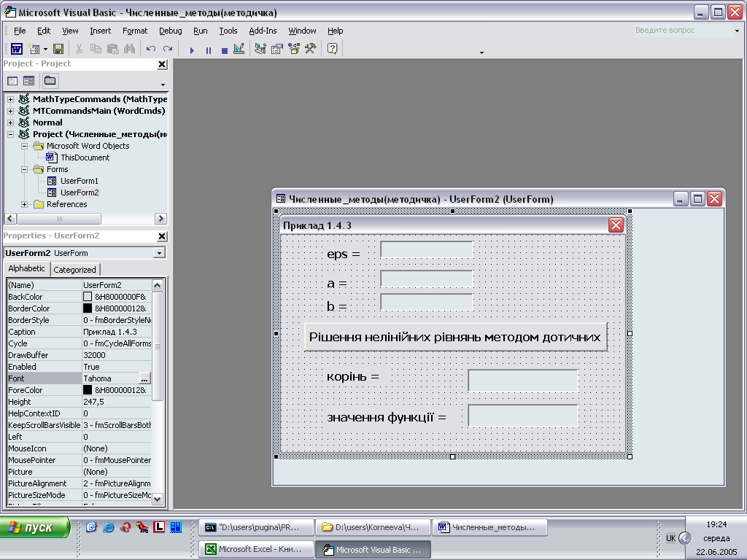
Task: Click the Reset stop icon
Action: (x=225, y=50)
